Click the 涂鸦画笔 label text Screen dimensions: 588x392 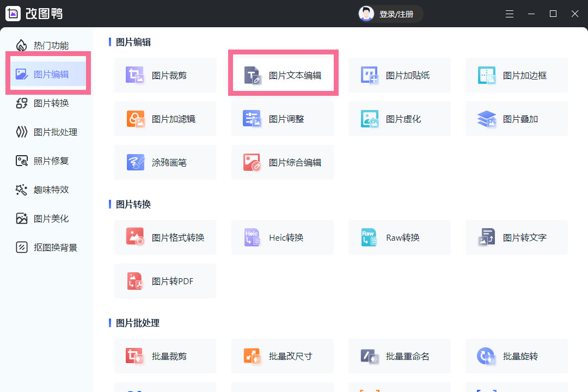coord(169,162)
